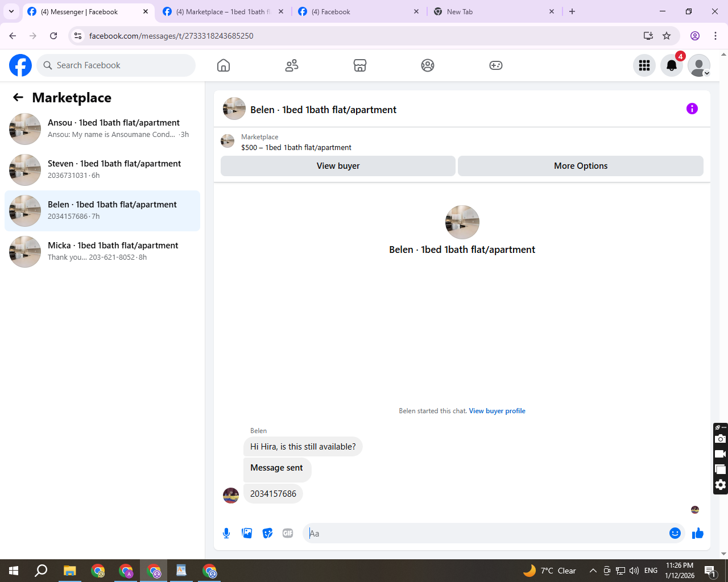This screenshot has width=728, height=582.
Task: Open Windows notification center
Action: coord(710,571)
